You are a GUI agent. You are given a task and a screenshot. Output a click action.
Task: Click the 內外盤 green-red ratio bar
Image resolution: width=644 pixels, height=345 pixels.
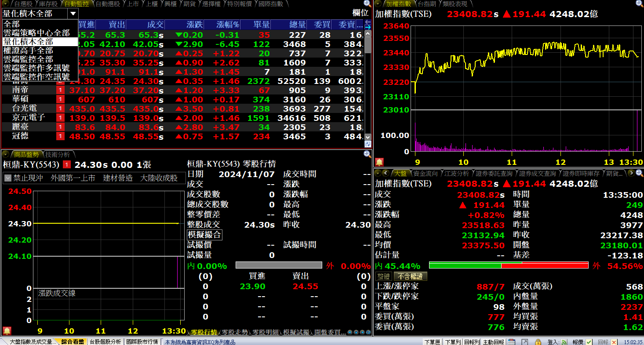(x=509, y=265)
